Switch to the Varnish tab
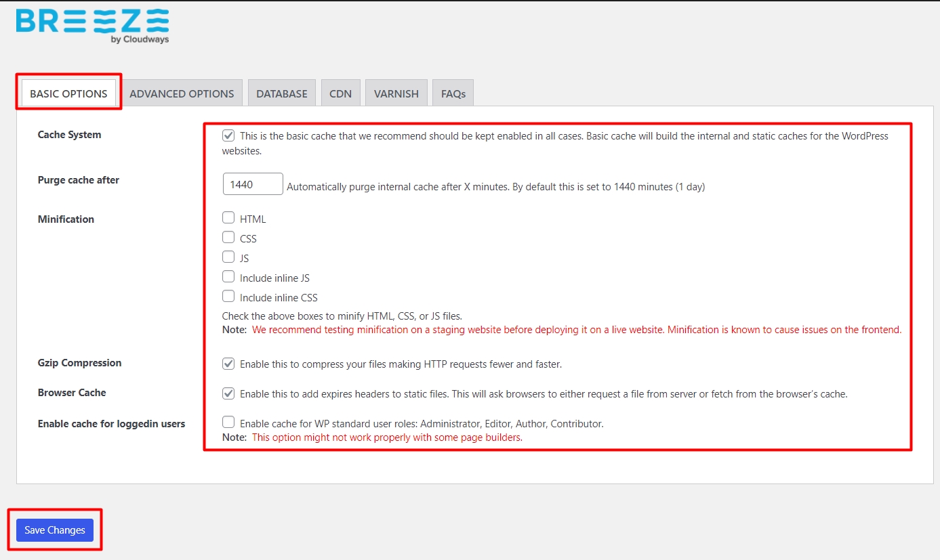Image resolution: width=940 pixels, height=560 pixels. (396, 93)
